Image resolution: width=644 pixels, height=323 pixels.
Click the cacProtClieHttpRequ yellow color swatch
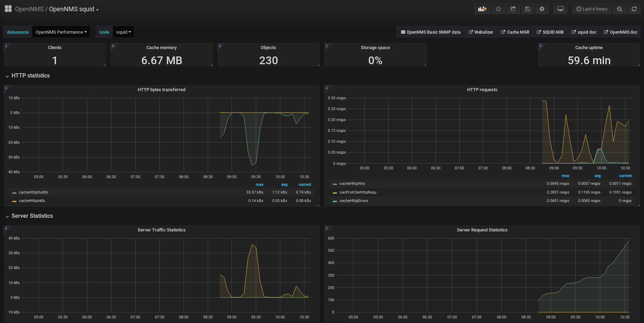pyautogui.click(x=335, y=193)
